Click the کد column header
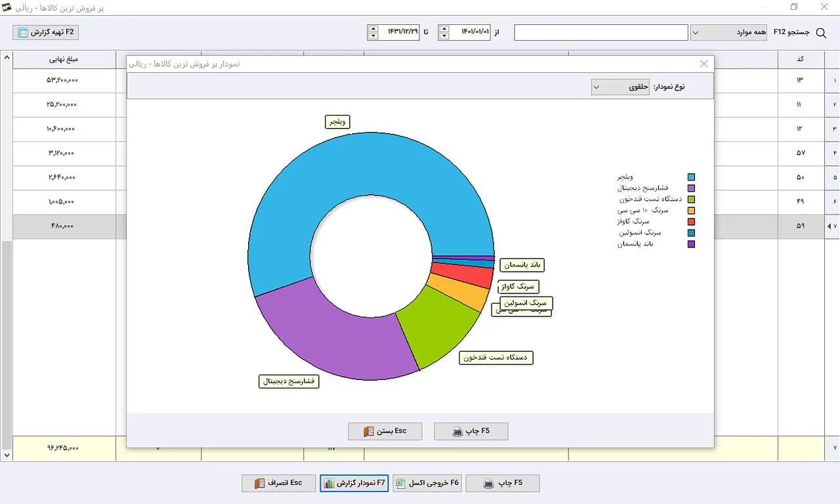The height and width of the screenshot is (504, 840). point(800,59)
